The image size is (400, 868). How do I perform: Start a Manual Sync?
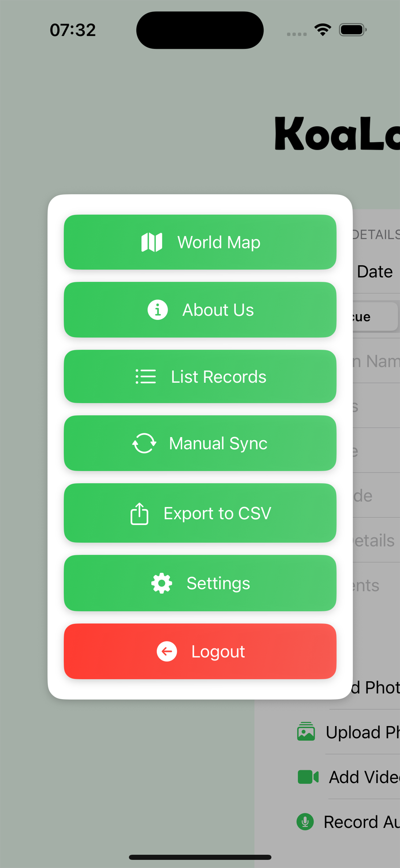[200, 443]
